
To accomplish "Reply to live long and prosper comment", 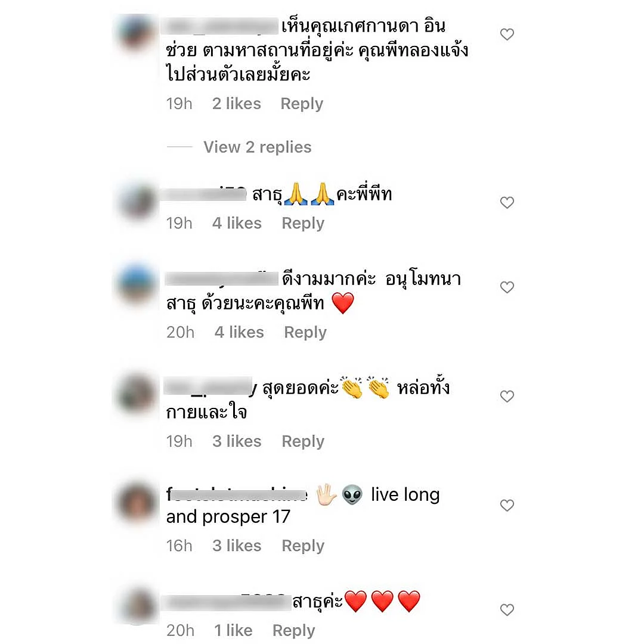I will 303,546.
